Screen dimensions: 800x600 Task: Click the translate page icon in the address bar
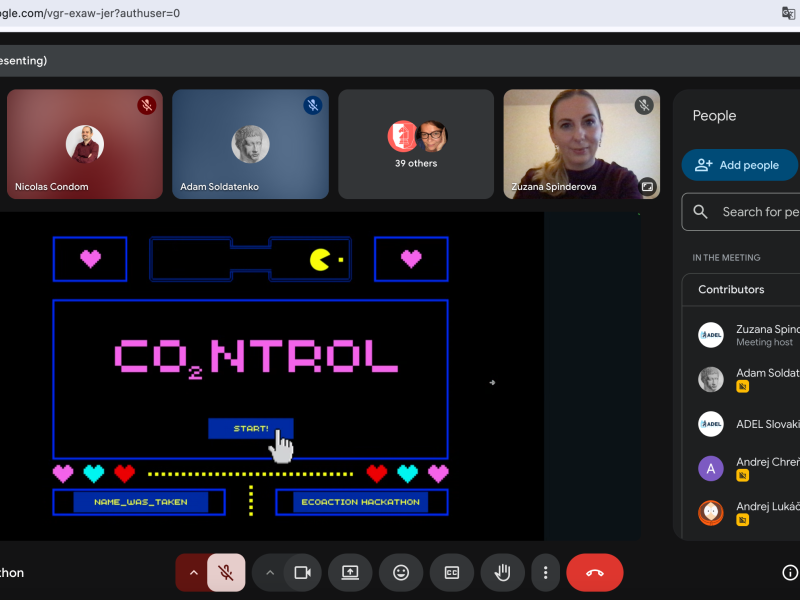tap(788, 13)
